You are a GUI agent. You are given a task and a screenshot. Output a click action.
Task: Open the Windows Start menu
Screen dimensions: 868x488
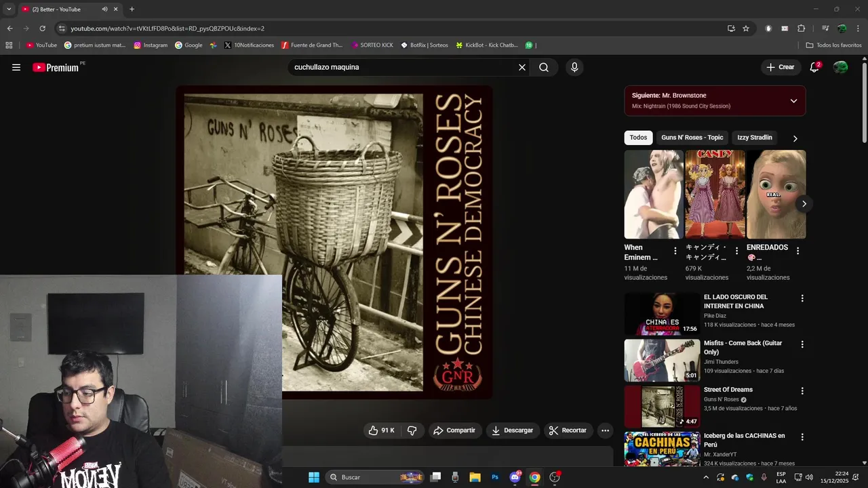click(314, 477)
